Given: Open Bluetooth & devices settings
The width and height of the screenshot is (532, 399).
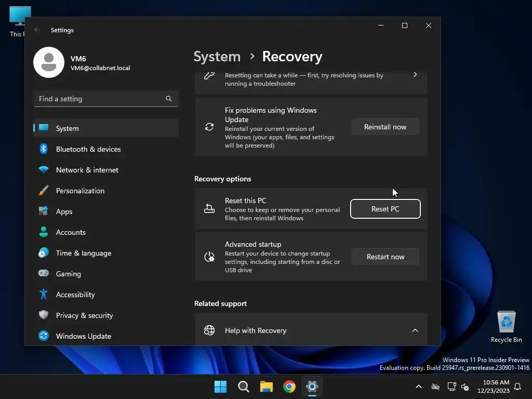Looking at the screenshot, I should coord(106,149).
